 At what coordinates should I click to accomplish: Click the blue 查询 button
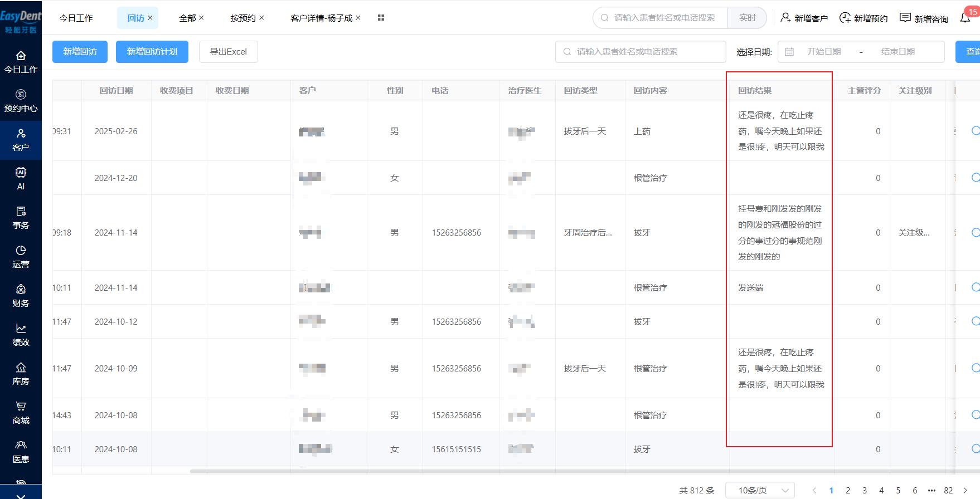click(x=969, y=52)
